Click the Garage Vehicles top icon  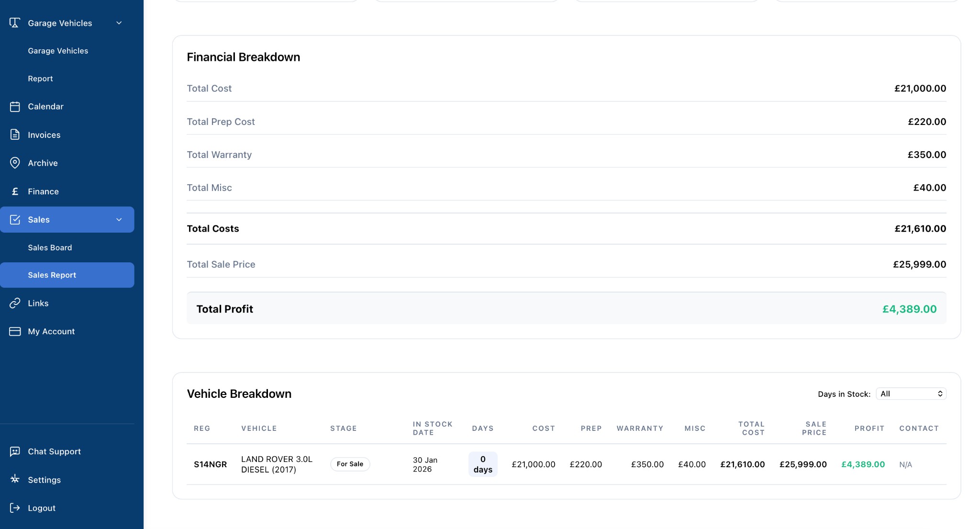(x=15, y=23)
